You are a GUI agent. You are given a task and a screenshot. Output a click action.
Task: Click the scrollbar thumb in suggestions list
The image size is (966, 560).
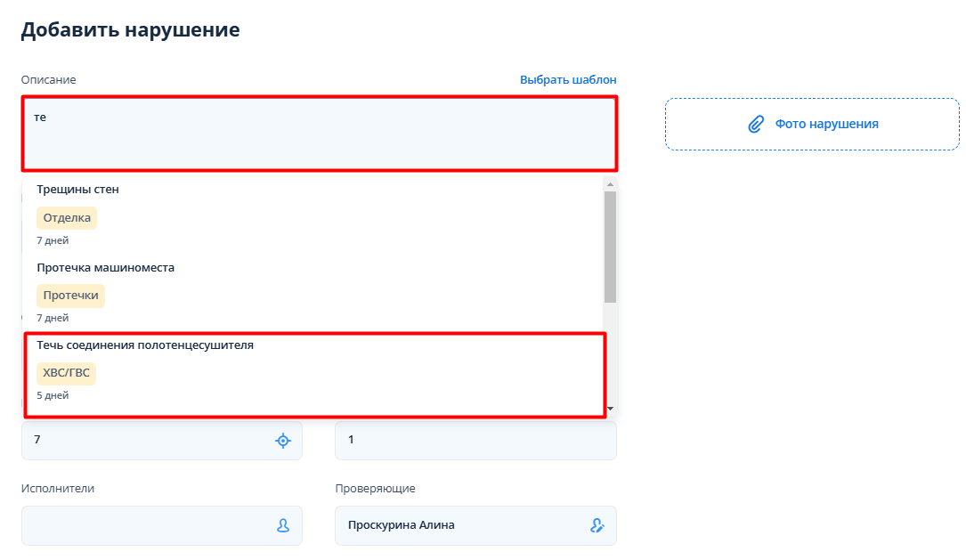(x=610, y=245)
